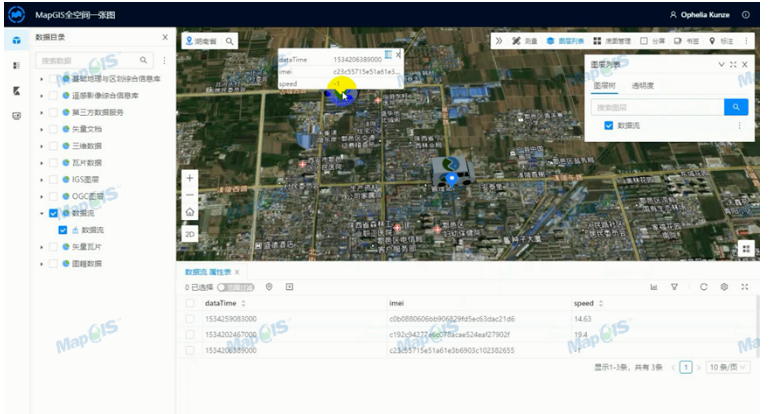
Task: Open the 10 条/页 page size dropdown
Action: pos(728,367)
